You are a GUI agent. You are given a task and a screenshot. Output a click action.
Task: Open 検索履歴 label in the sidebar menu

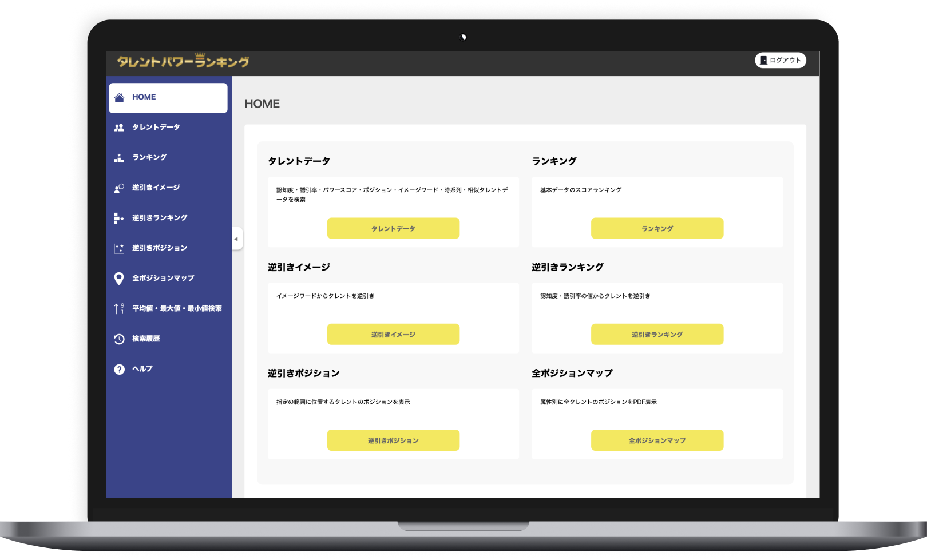click(146, 339)
